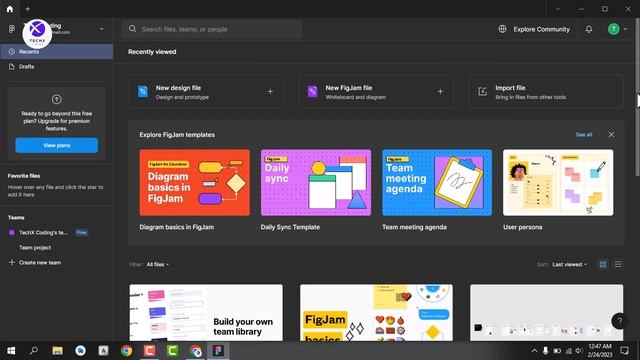Open Import file card
This screenshot has height=360, width=640.
[546, 92]
